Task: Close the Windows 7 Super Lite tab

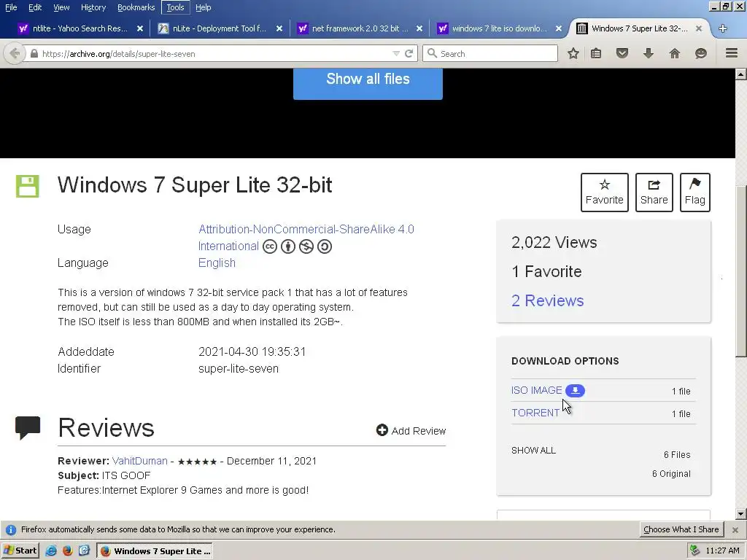Action: (699, 28)
